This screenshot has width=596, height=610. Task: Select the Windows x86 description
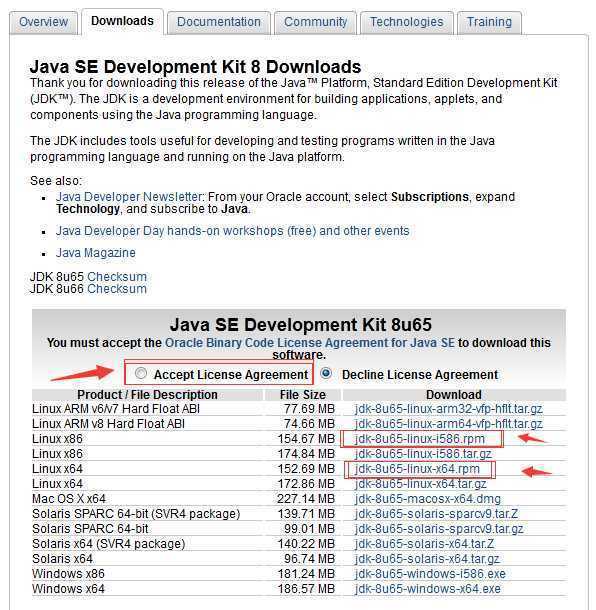pyautogui.click(x=68, y=573)
